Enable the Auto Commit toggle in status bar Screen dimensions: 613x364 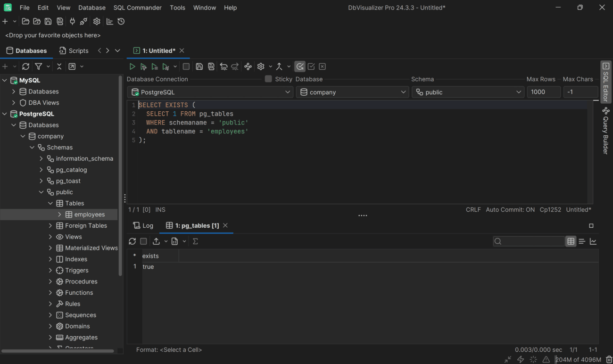510,209
